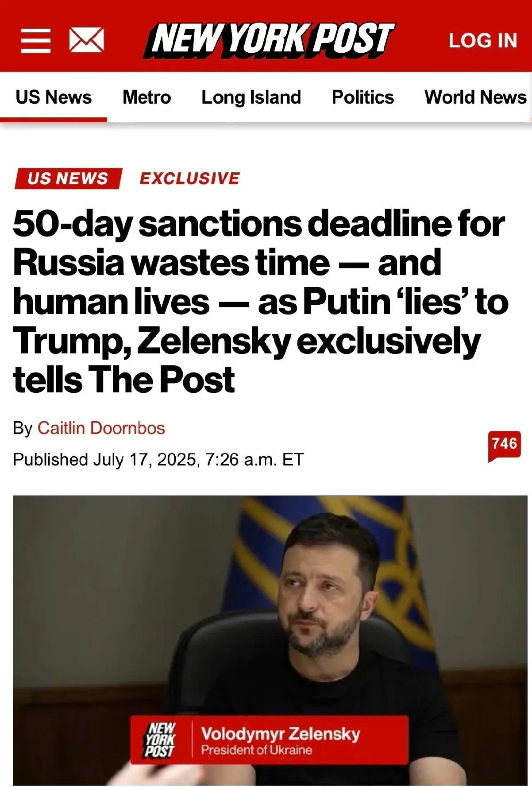The image size is (532, 787).
Task: Click the published date and time line
Action: (x=158, y=459)
